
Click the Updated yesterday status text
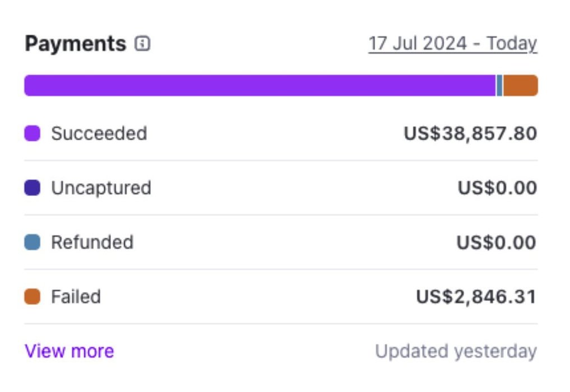[456, 351]
